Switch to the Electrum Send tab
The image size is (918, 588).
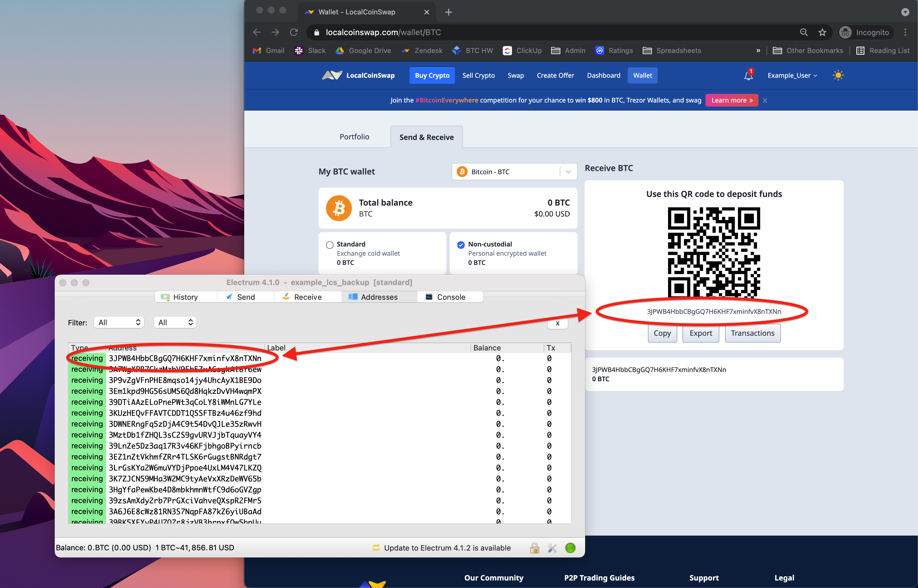(245, 297)
